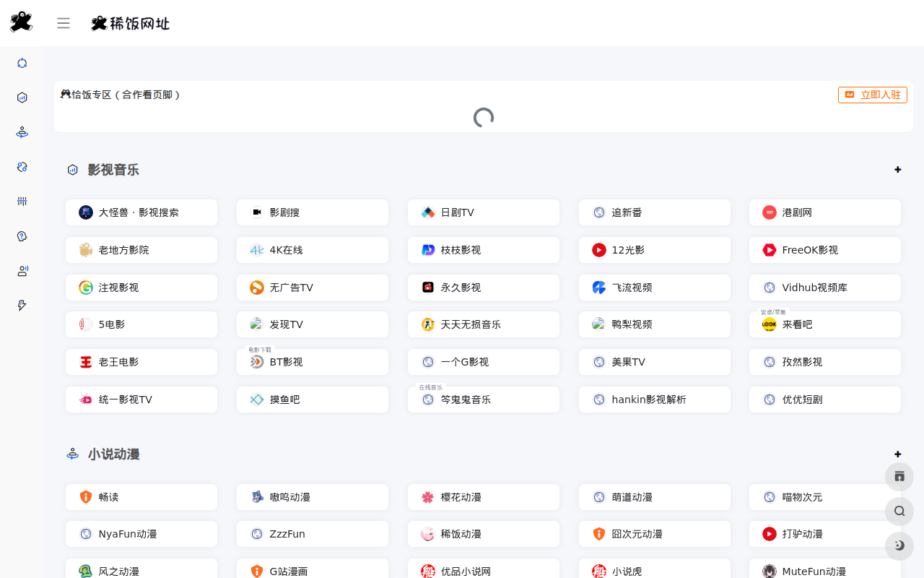Open the 嗷呜动漫 site card

click(313, 497)
